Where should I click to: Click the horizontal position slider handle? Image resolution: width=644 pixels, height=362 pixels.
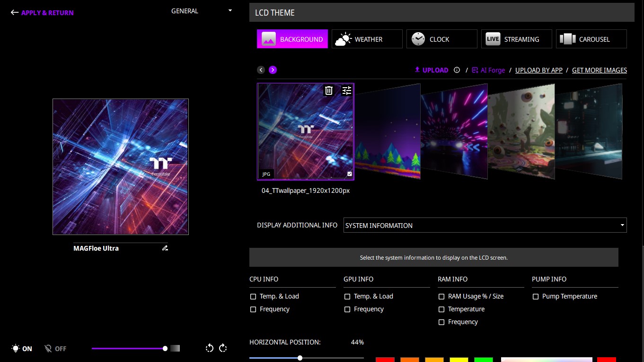pos(300,358)
